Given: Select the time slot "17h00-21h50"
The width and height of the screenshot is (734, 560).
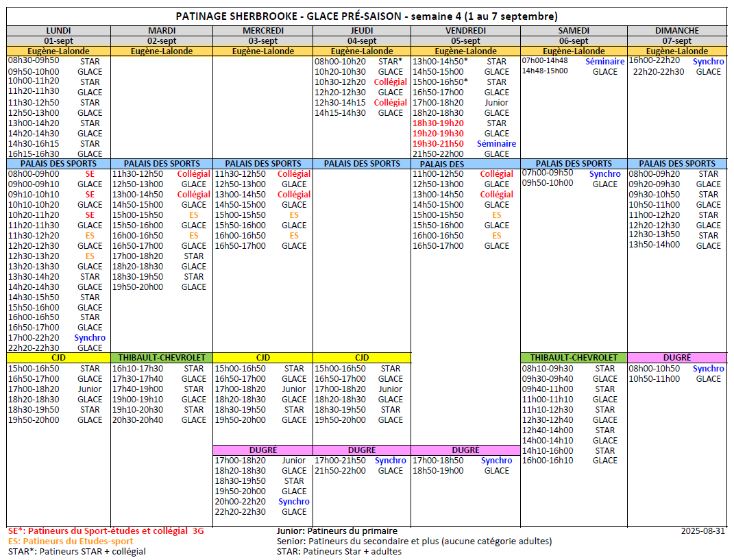Looking at the screenshot, I should [341, 461].
